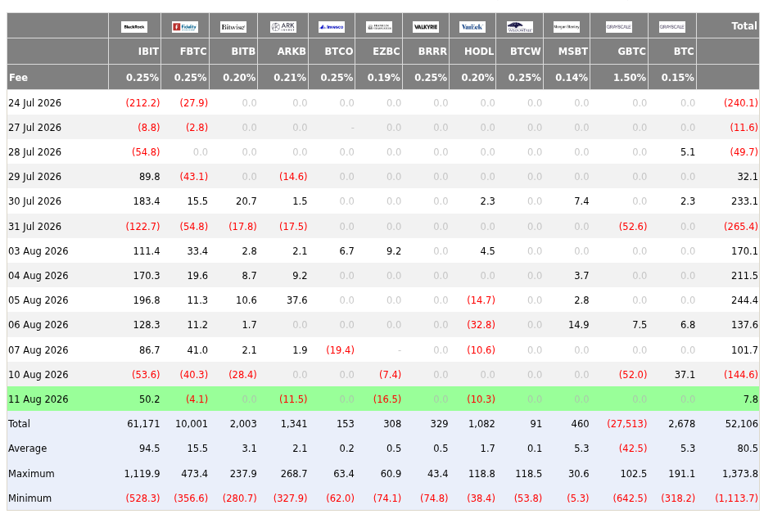Select the Valkyrie logo above BRRR

point(426,26)
